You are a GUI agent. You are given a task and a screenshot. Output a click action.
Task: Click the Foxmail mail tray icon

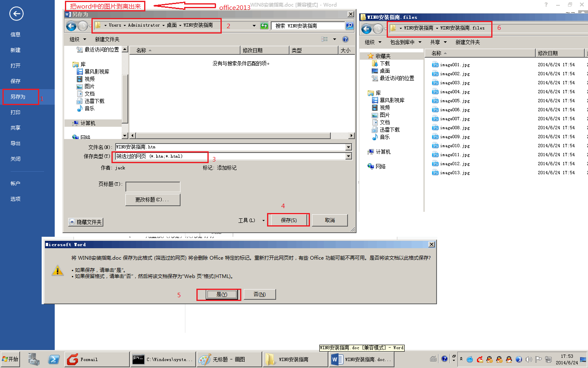tap(479, 359)
